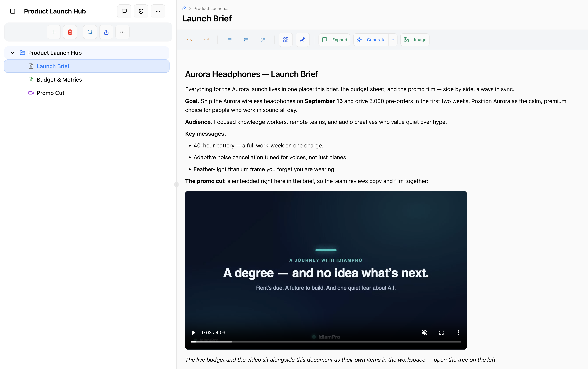Collapse the Product Launch Hub folder
The width and height of the screenshot is (588, 369).
click(x=13, y=53)
